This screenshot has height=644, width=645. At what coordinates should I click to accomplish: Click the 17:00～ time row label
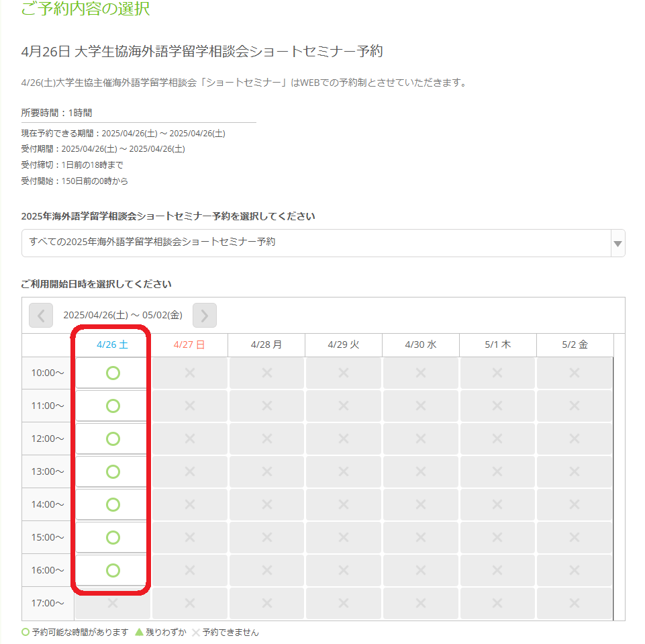click(x=48, y=603)
